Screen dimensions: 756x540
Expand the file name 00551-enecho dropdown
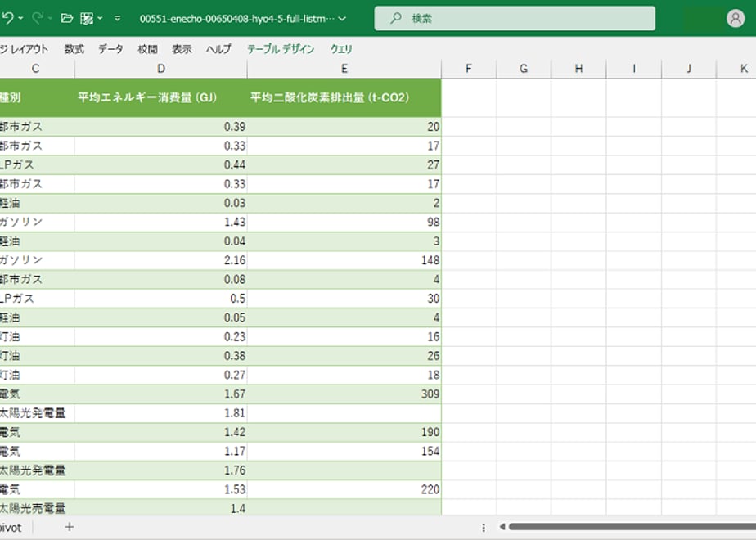(x=342, y=19)
